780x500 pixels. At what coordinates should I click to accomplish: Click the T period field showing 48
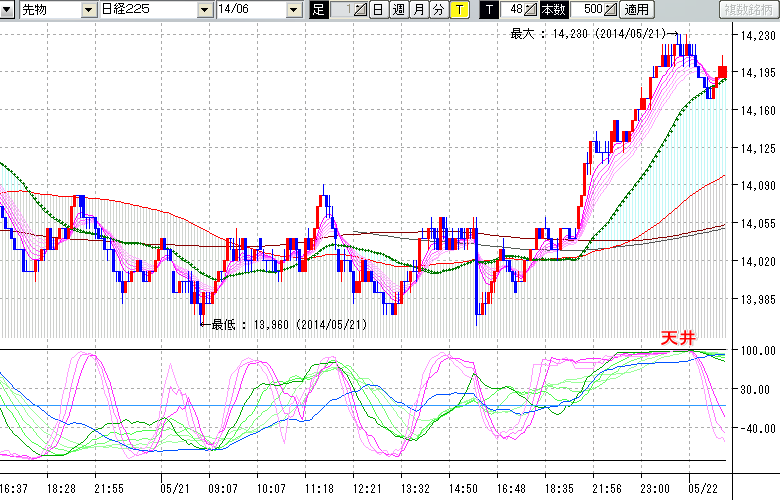click(x=514, y=10)
